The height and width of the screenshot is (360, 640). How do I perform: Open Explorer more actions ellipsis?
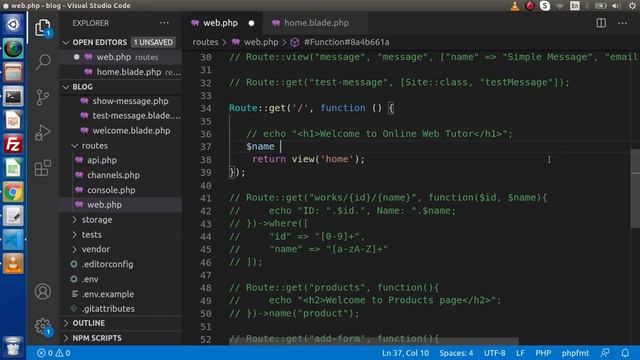click(x=164, y=23)
